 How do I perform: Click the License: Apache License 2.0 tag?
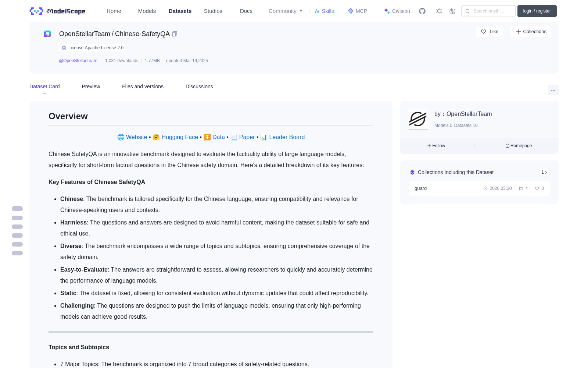[92, 48]
